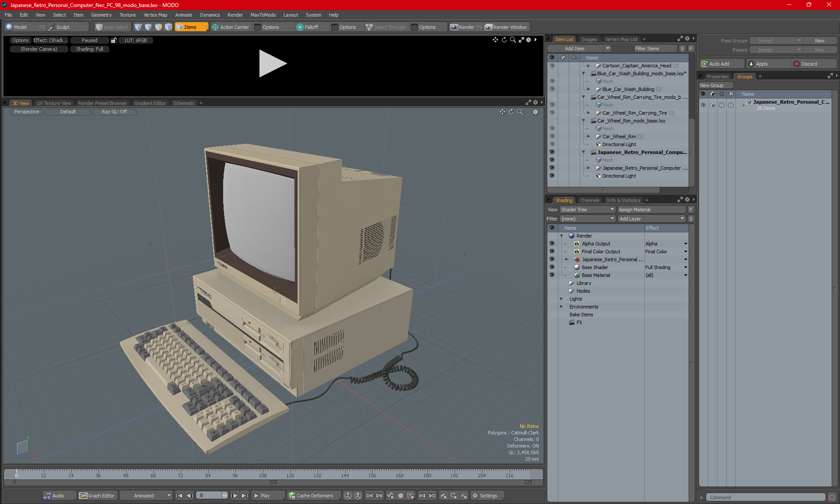Expand the Car_Wheel_Rim group item
Viewport: 840px width, 504px height.
[x=588, y=136]
